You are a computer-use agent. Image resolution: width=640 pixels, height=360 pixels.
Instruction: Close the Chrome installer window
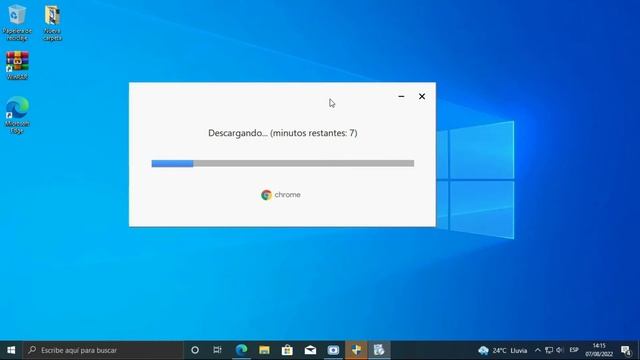422,96
